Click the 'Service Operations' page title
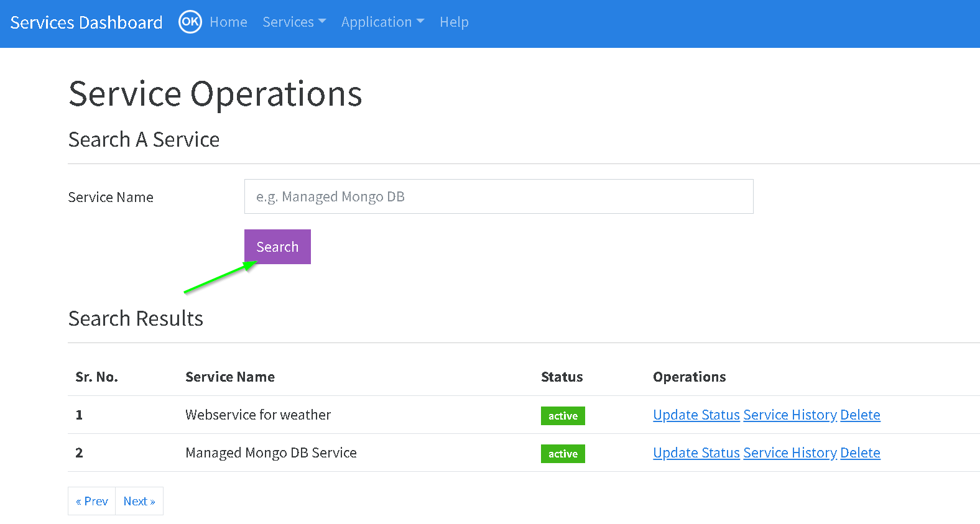 click(x=215, y=94)
